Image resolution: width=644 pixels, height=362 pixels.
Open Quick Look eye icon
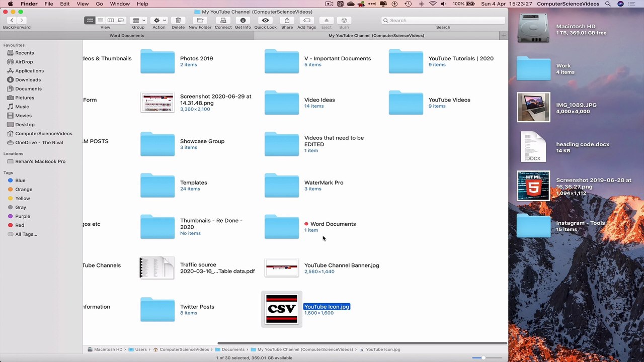[x=266, y=20]
